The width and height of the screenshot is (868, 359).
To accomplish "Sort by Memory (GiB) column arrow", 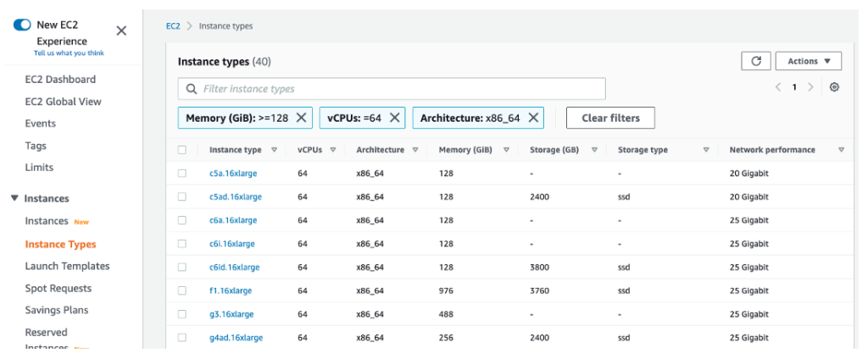I will click(507, 150).
